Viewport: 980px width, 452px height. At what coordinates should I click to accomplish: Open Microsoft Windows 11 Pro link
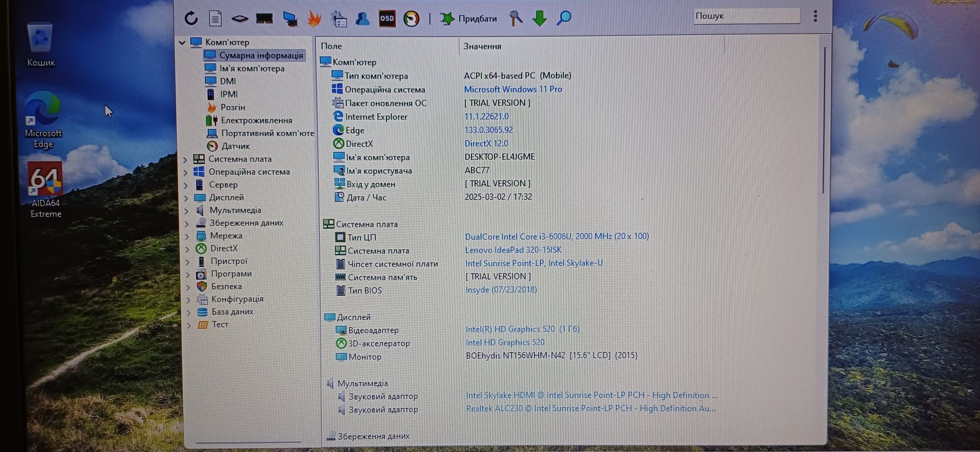tap(513, 89)
